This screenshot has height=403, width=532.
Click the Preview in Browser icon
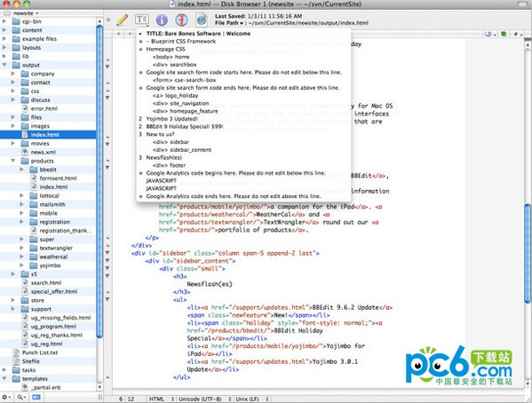coord(202,20)
